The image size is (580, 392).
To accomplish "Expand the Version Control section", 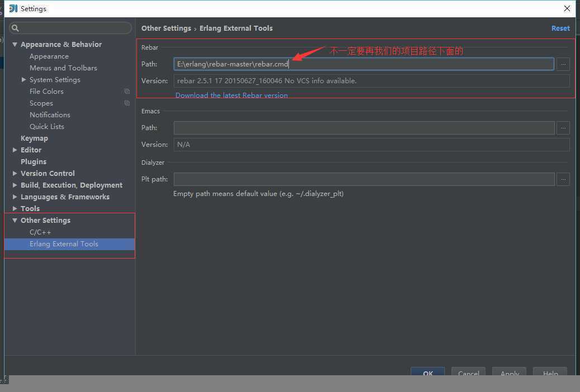I will [15, 173].
